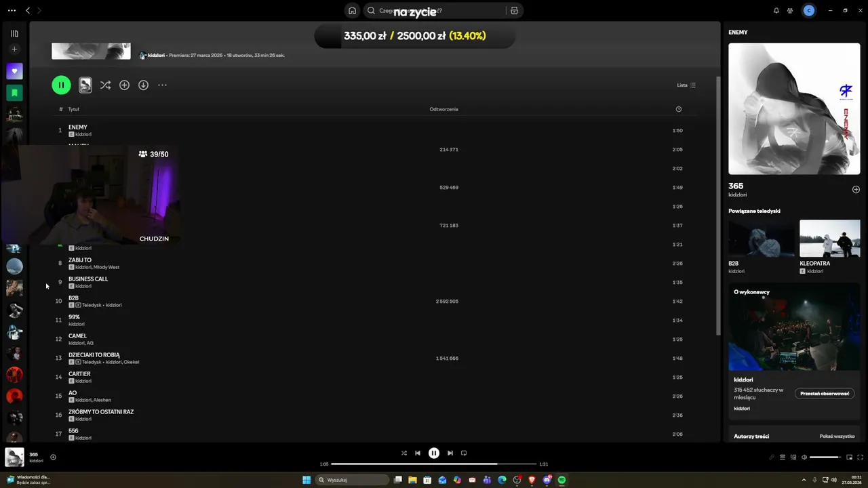Open artist link Aleshen
The image size is (868, 488).
(x=102, y=400)
